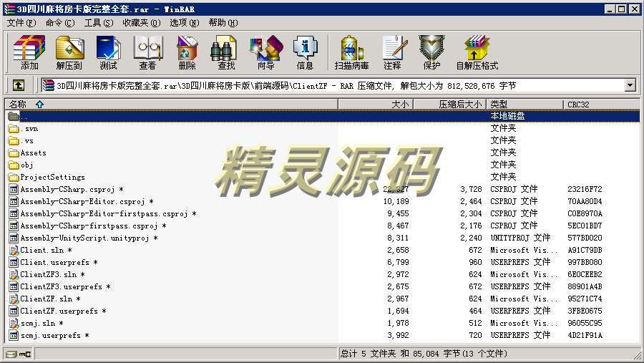Screen dimensions: 644x363
Task: Click the WinRAR title bar app icon
Action: pos(9,9)
